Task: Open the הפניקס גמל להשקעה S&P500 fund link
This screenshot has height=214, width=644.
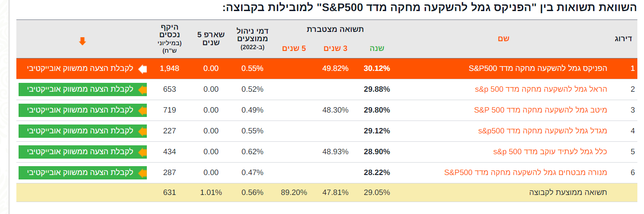Action: 537,69
